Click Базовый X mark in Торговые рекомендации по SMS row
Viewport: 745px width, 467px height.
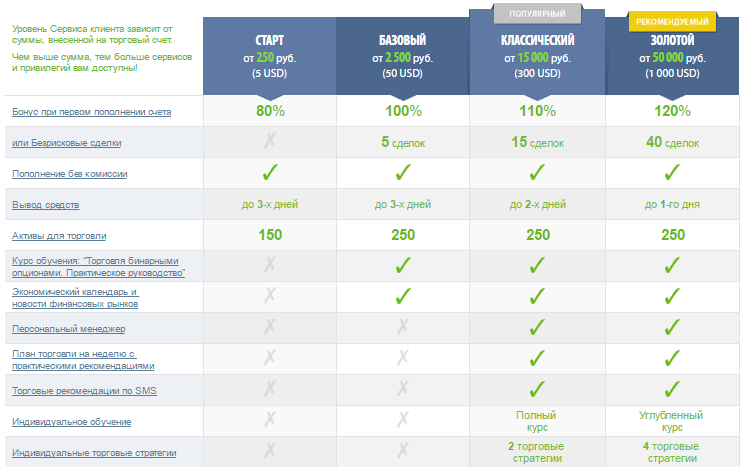point(403,389)
